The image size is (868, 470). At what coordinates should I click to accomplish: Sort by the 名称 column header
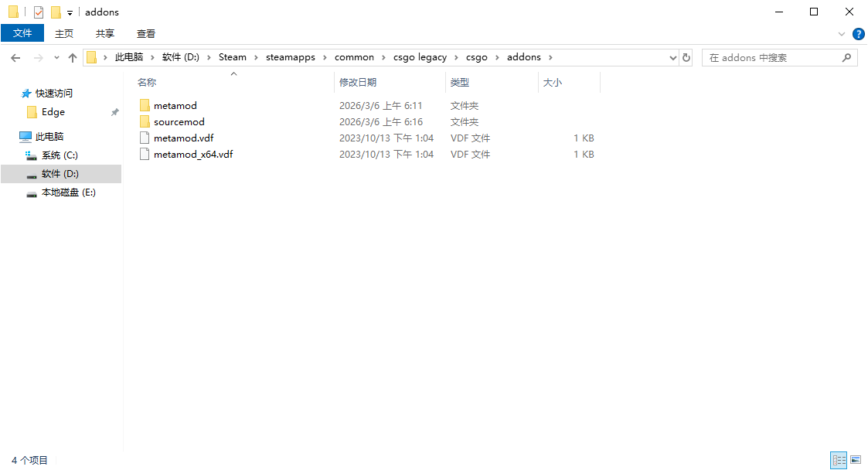pyautogui.click(x=147, y=83)
